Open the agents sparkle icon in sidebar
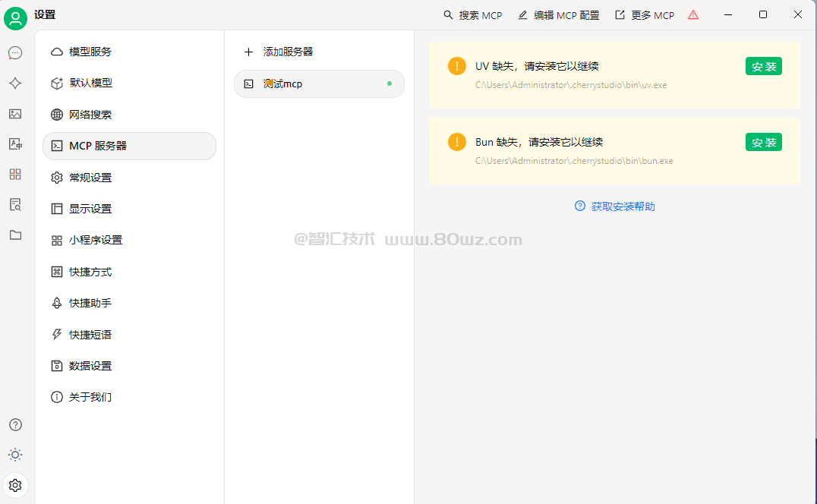Screen dimensions: 817x504 coord(15,83)
